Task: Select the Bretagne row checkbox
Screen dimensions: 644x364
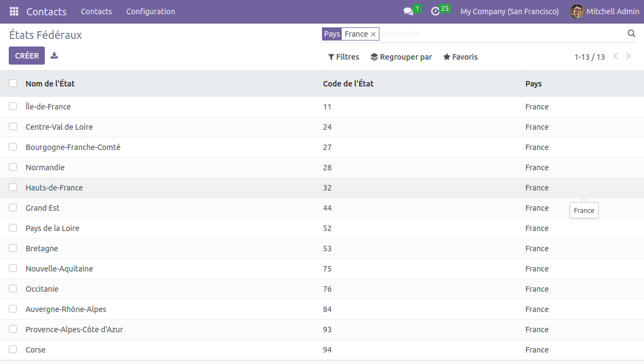Action: (13, 248)
